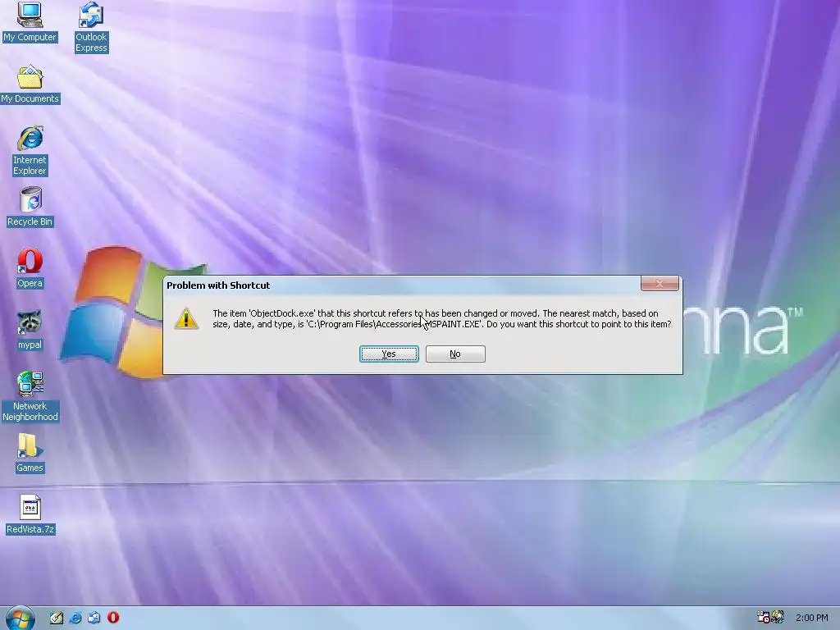Select the Network Neighborhood desktop icon
840x630 pixels.
coord(30,397)
